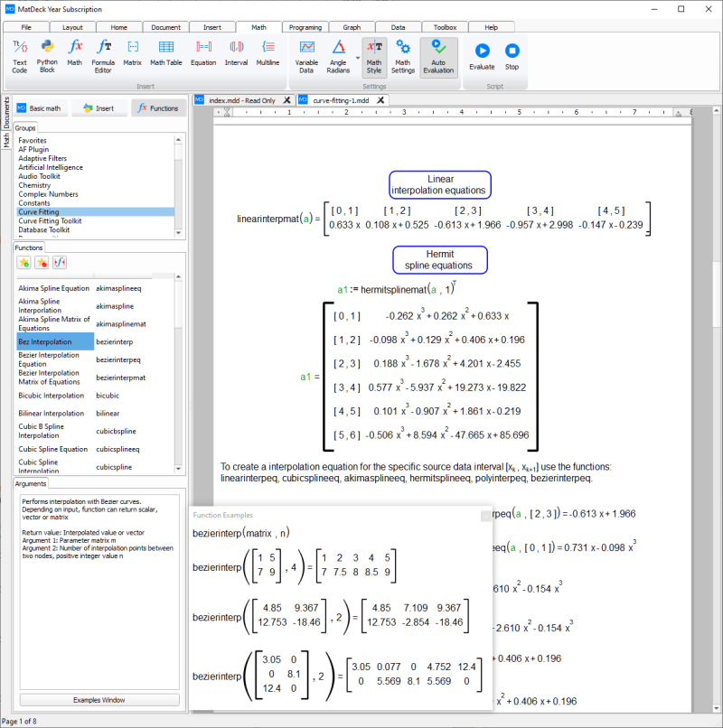Image resolution: width=723 pixels, height=728 pixels.
Task: Close the curve-fitting-1.mdd document tab
Action: tap(380, 100)
